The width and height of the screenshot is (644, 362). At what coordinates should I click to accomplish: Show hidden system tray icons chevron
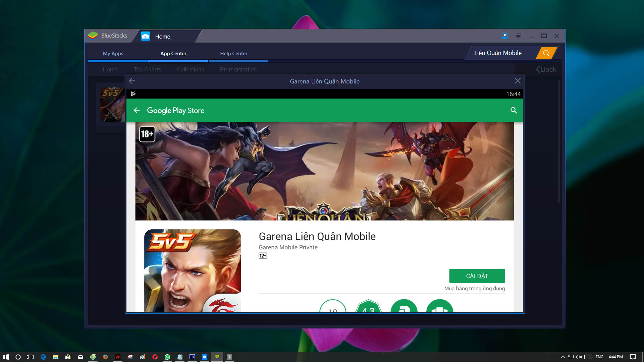(562, 357)
